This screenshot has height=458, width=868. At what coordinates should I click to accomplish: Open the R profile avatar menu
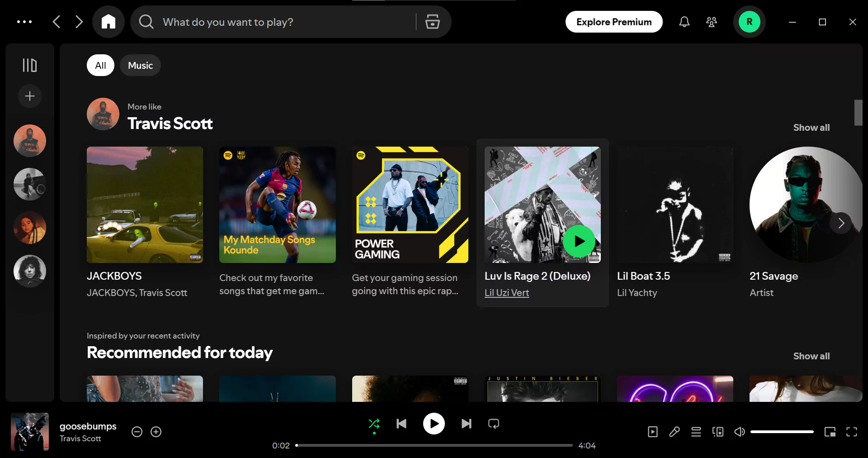[750, 22]
